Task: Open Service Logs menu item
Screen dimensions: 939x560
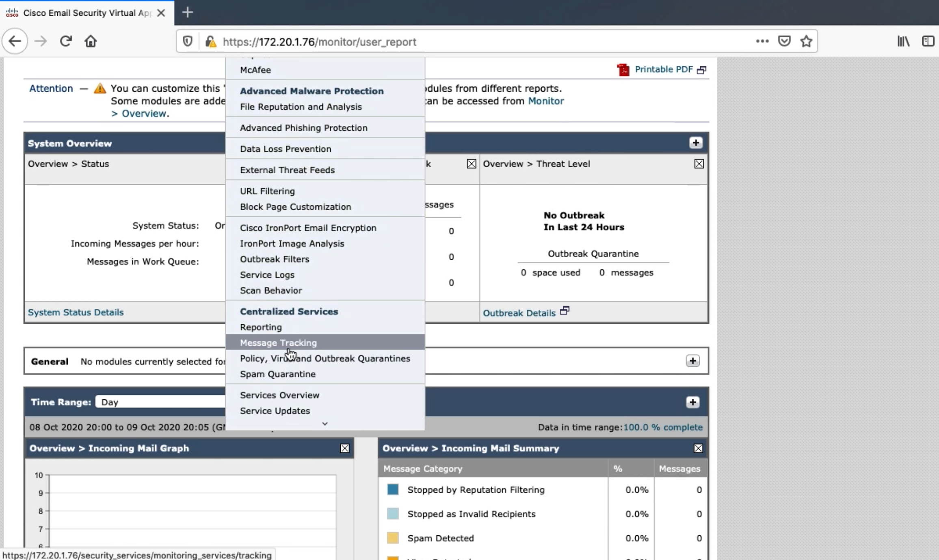Action: tap(325, 275)
